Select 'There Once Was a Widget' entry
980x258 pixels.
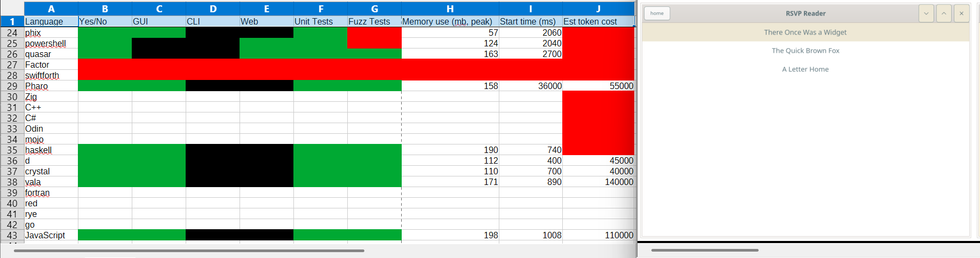(805, 32)
